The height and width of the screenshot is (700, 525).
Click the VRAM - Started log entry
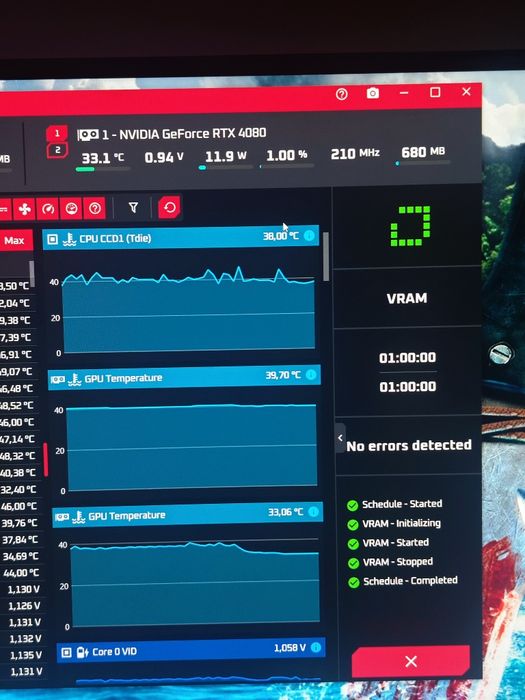tap(396, 542)
